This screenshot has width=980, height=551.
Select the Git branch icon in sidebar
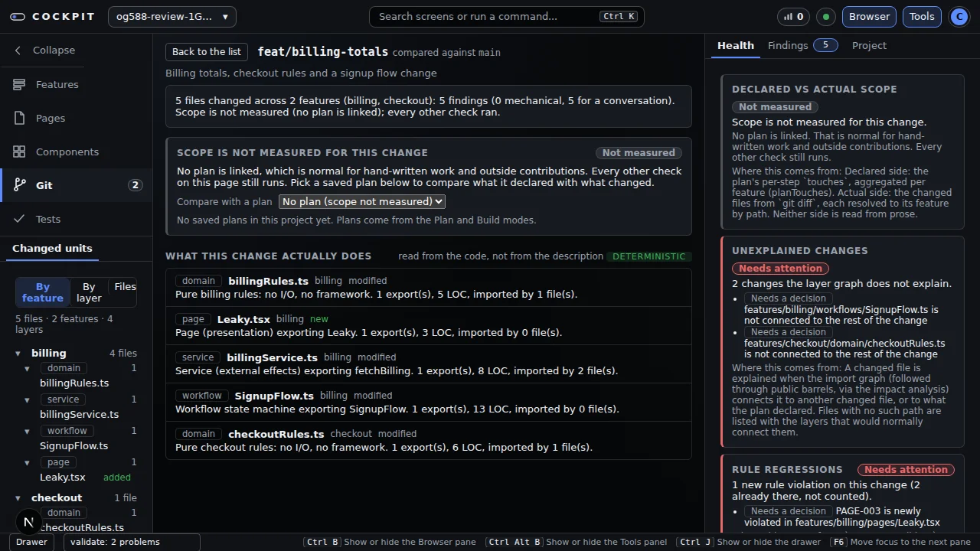click(x=19, y=185)
